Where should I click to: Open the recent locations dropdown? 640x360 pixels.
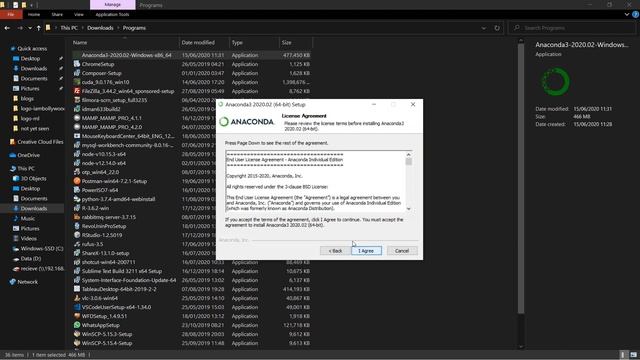click(x=30, y=28)
